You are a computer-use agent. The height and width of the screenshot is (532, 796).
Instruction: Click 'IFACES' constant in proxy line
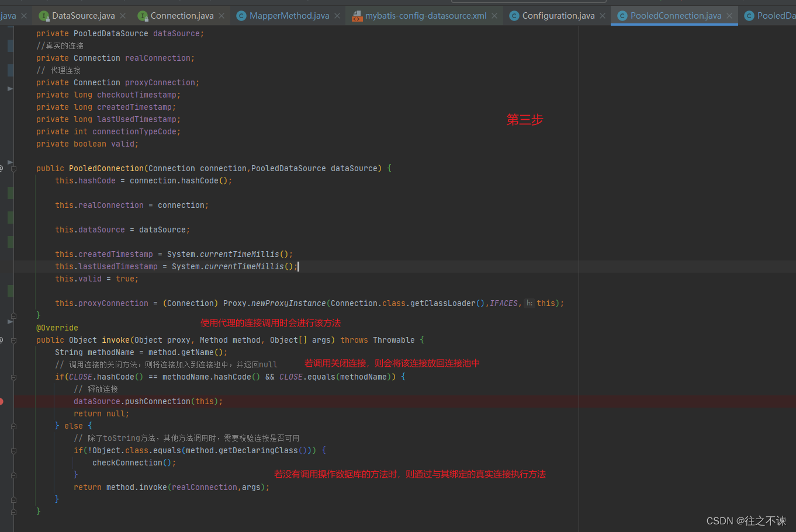[504, 303]
